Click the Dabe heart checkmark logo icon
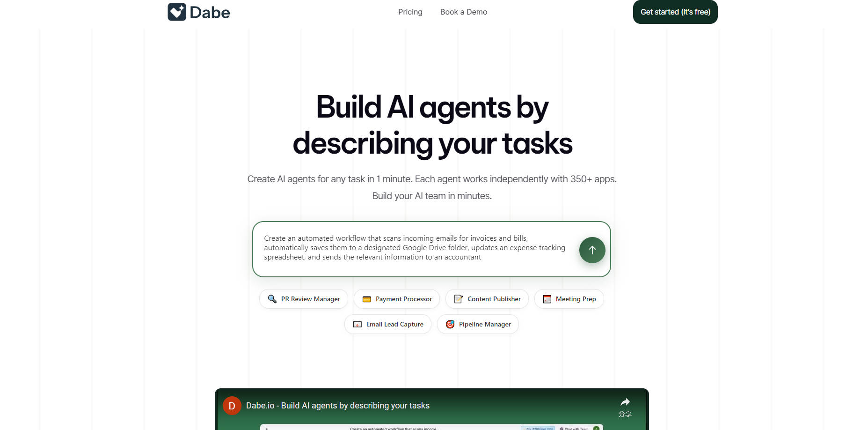Screen dimensions: 868x430 (x=177, y=12)
